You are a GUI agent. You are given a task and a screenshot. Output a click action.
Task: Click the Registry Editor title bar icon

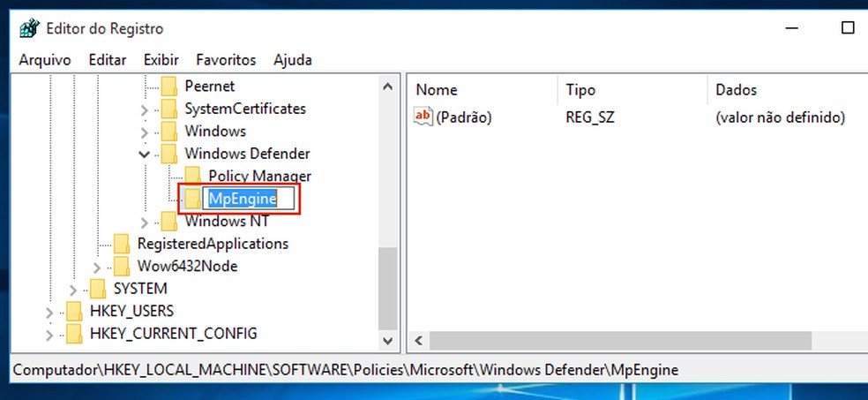pyautogui.click(x=29, y=27)
